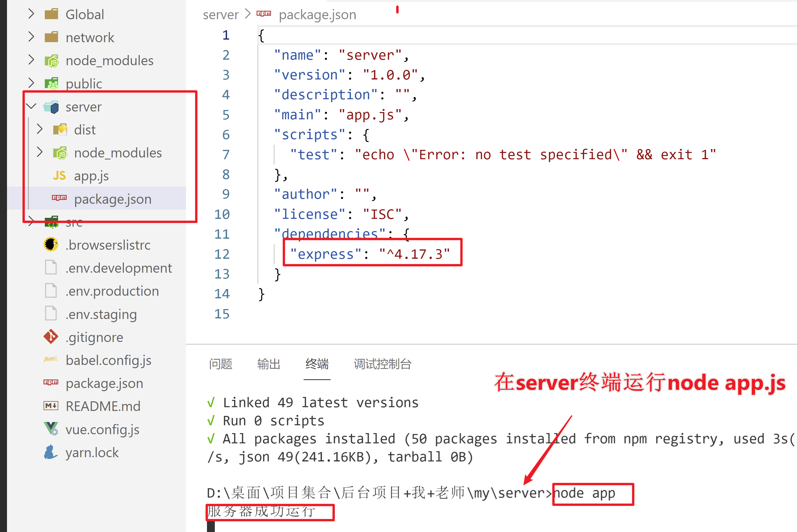Click the dist folder icon
The image size is (797, 532).
click(x=60, y=130)
